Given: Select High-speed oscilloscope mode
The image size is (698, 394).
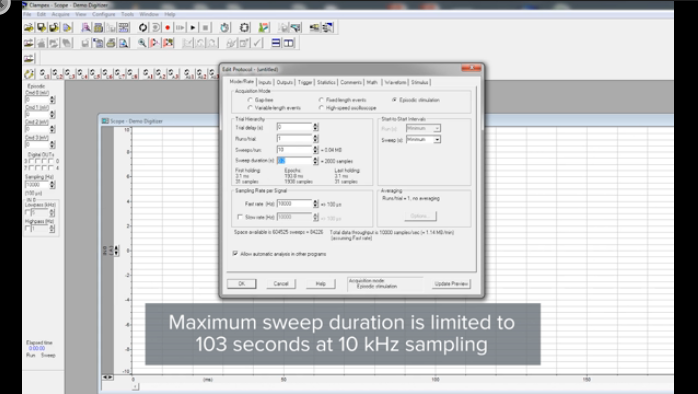Looking at the screenshot, I should coord(321,108).
